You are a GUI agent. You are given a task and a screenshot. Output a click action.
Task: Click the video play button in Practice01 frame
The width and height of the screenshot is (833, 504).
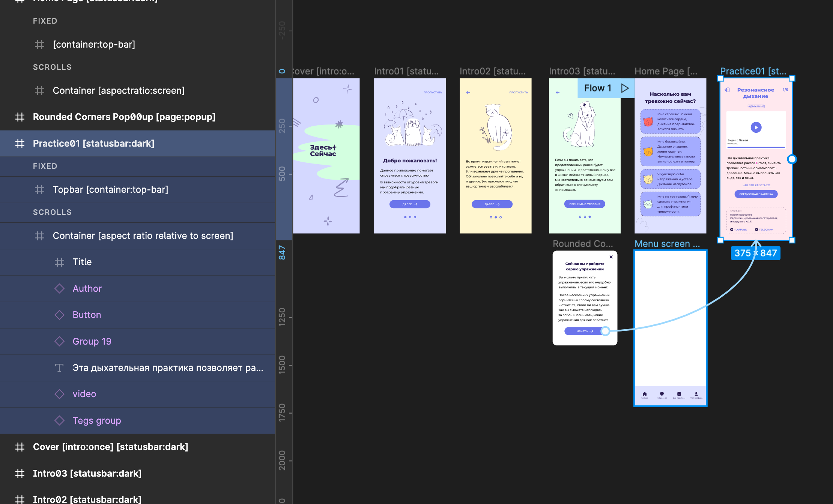click(x=756, y=127)
